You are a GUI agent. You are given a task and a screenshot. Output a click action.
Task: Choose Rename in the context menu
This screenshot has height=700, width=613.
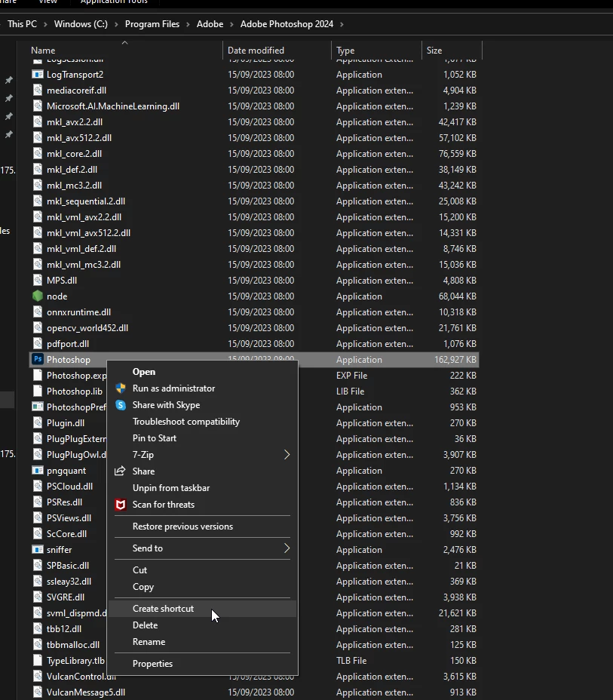[x=149, y=641]
